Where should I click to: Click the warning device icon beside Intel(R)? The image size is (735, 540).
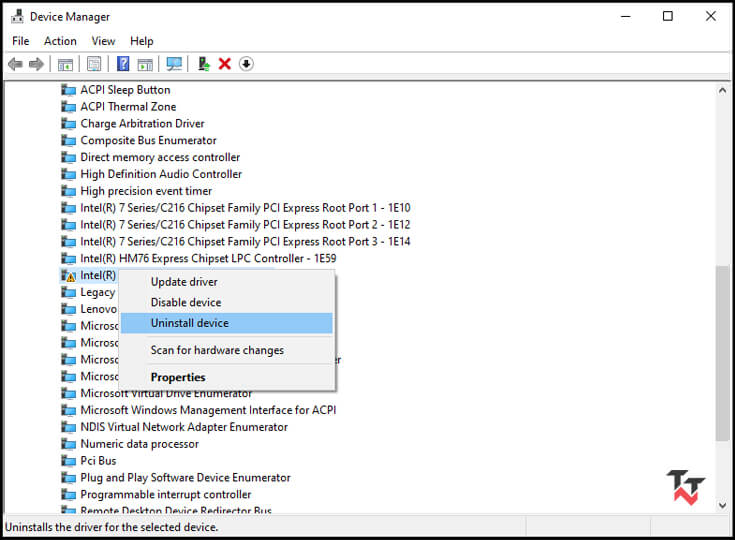pyautogui.click(x=68, y=276)
